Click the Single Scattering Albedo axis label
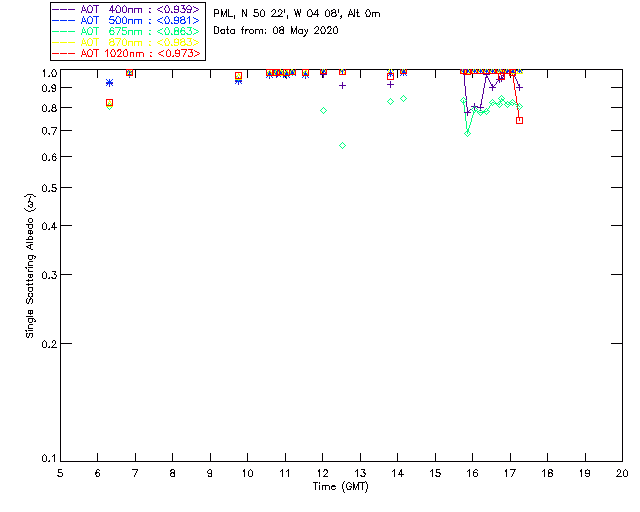 [x=30, y=266]
